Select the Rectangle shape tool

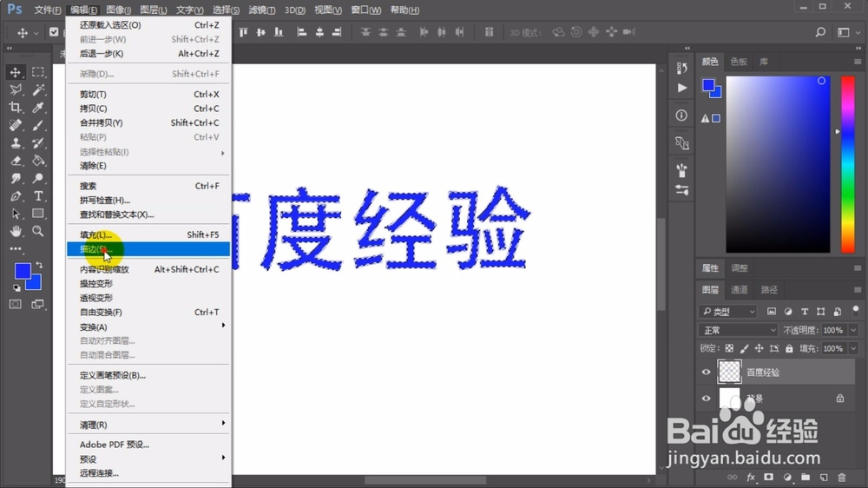pyautogui.click(x=37, y=214)
